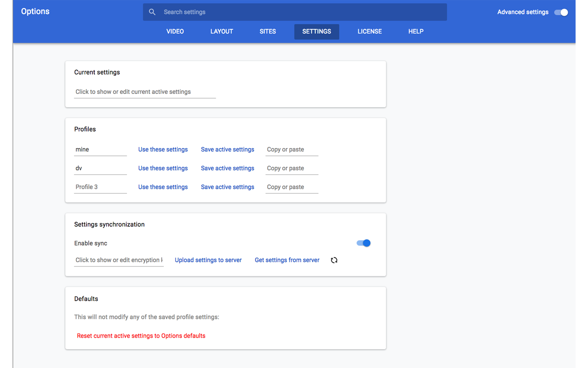Upload settings to server
Image resolution: width=588 pixels, height=368 pixels.
pos(208,260)
